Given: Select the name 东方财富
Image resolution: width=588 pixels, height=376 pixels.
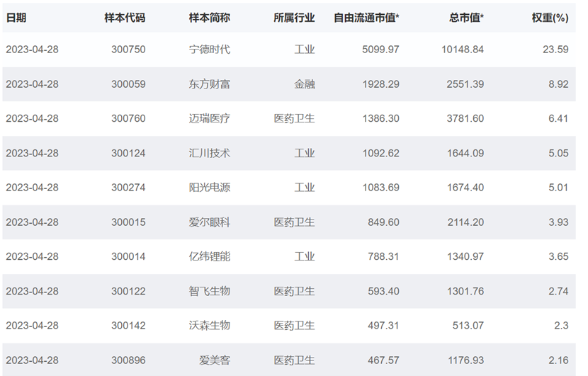Looking at the screenshot, I should [209, 84].
